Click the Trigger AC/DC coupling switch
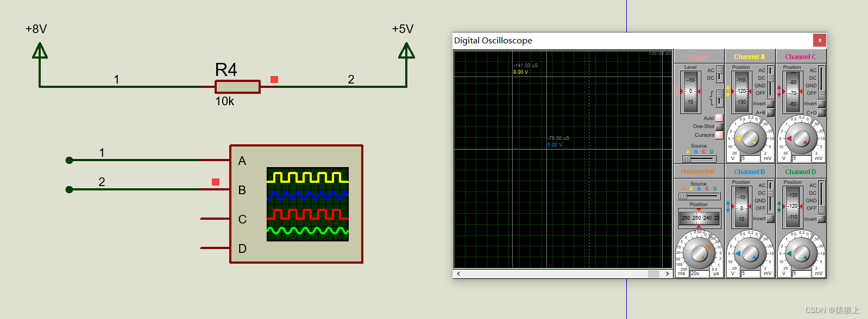 [x=719, y=74]
